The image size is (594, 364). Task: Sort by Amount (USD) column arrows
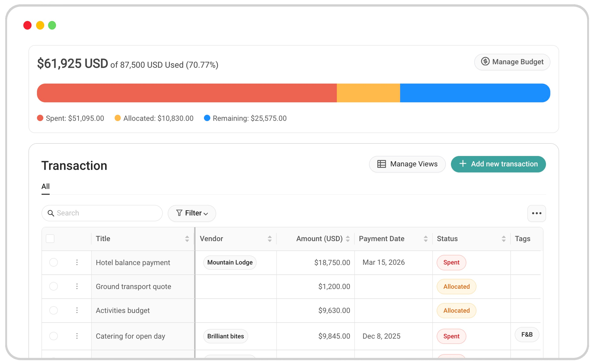(x=348, y=239)
